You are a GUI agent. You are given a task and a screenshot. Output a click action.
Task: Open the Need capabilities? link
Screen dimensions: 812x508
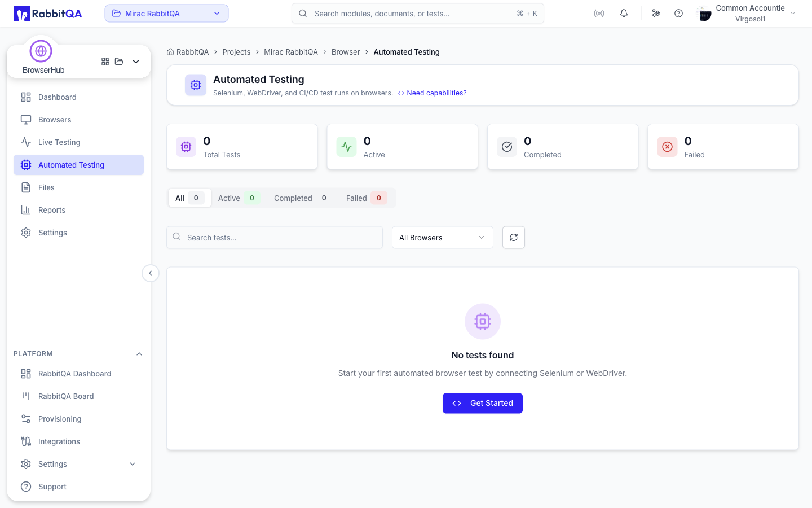[x=433, y=93]
